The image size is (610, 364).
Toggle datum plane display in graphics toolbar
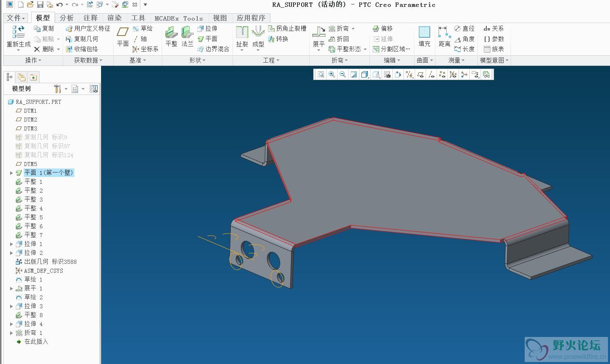tap(420, 74)
